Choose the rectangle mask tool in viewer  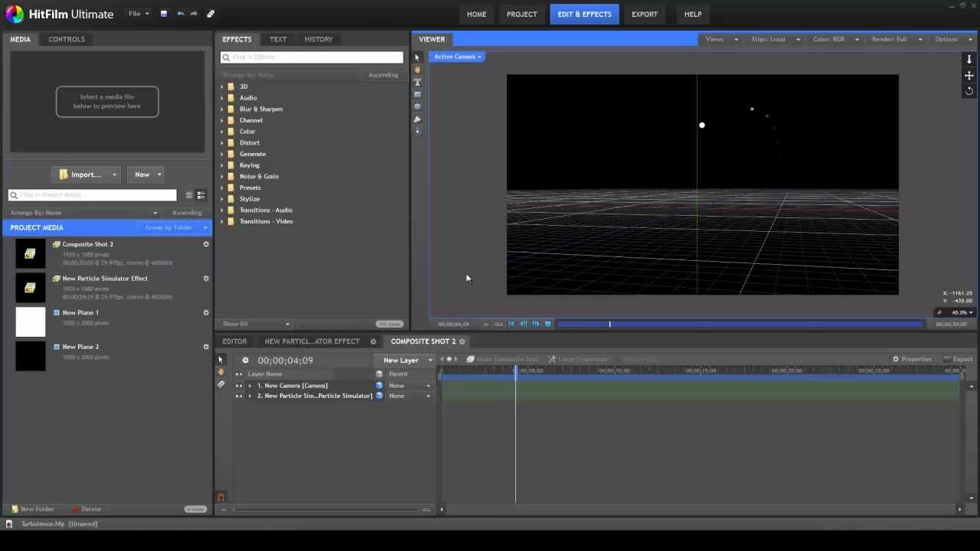point(417,94)
